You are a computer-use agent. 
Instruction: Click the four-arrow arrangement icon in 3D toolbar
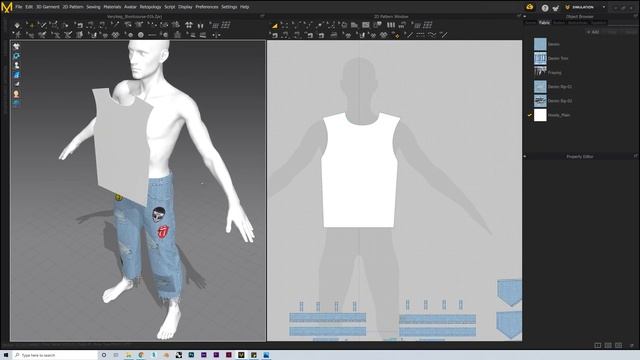pos(189,25)
